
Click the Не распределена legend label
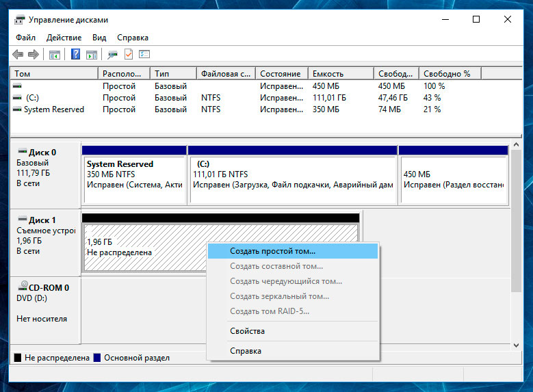click(57, 358)
